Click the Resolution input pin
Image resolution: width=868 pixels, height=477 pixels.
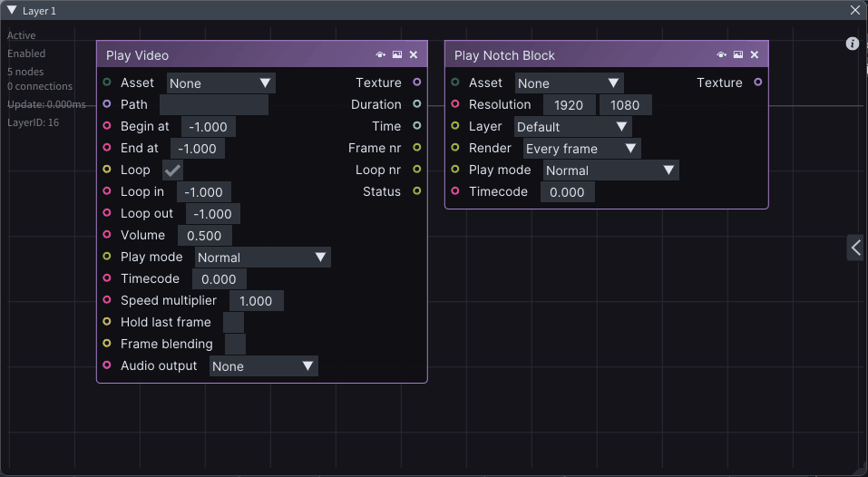(455, 104)
